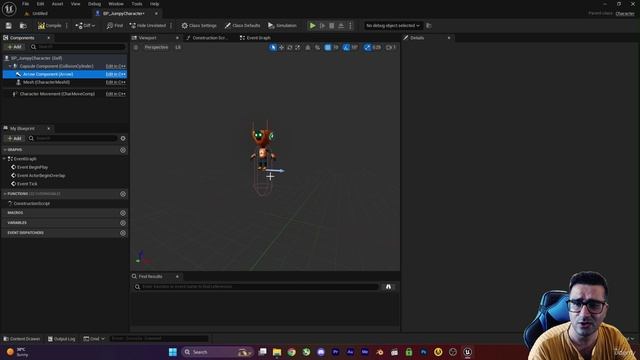Click Windows Start button on taskbar
Image resolution: width=640 pixels, height=360 pixels.
click(x=173, y=352)
